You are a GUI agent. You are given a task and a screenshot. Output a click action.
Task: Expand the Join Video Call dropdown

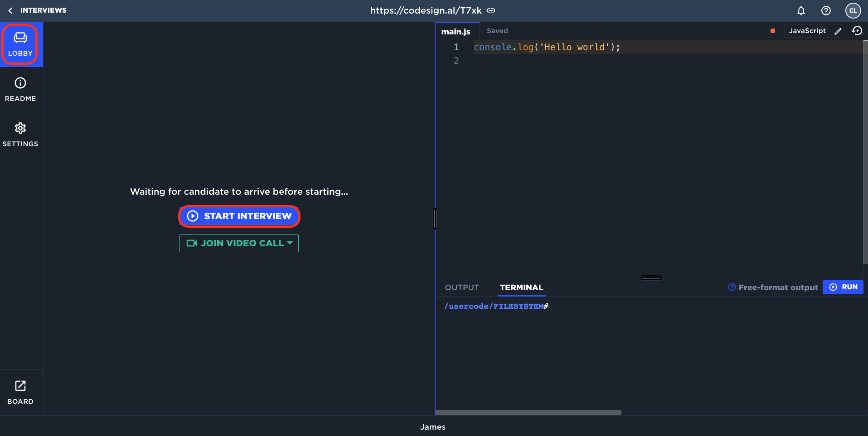tap(290, 243)
